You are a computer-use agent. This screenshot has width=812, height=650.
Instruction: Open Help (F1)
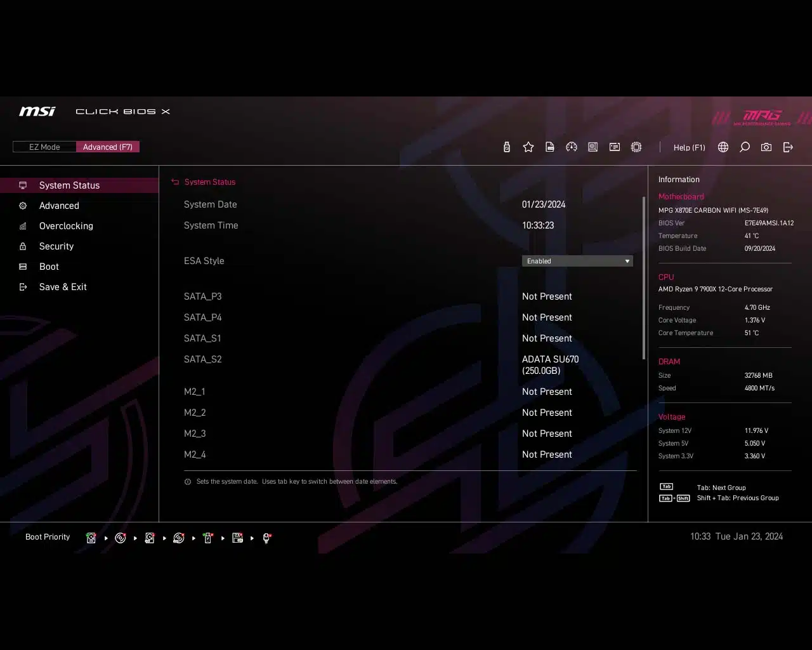689,147
